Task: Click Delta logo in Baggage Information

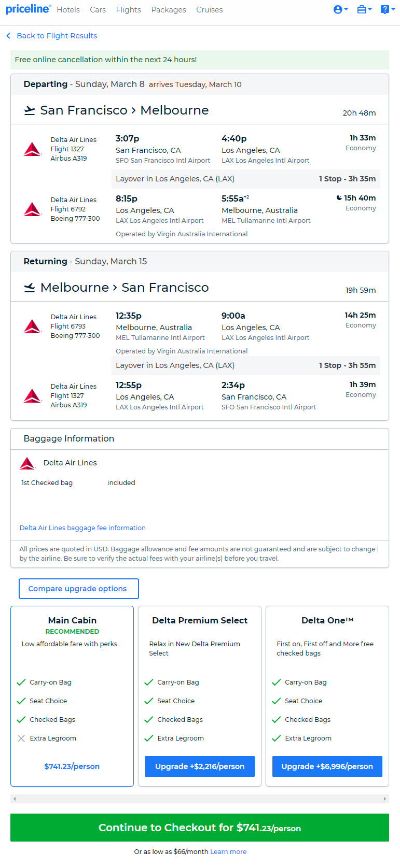Action: pyautogui.click(x=27, y=463)
